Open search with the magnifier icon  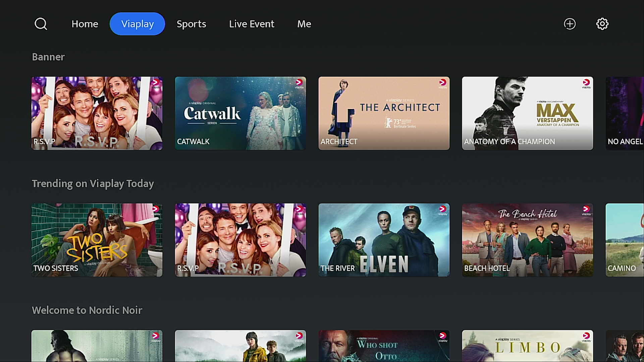(x=41, y=24)
